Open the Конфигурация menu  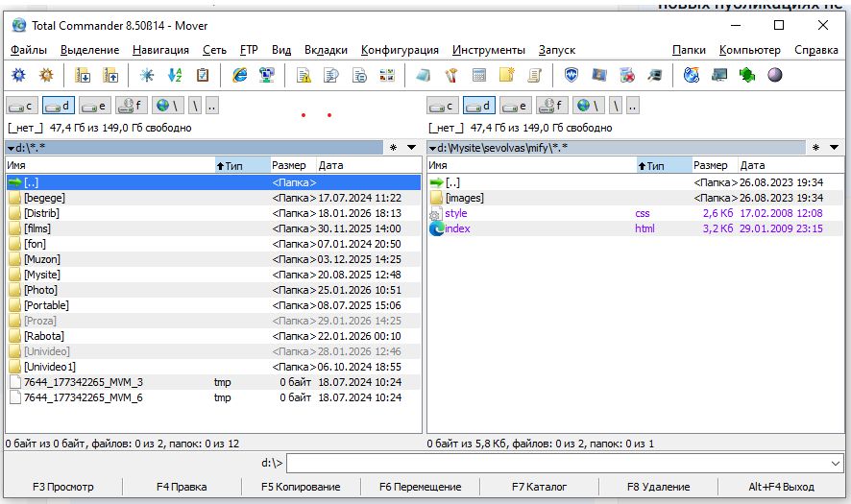point(400,50)
